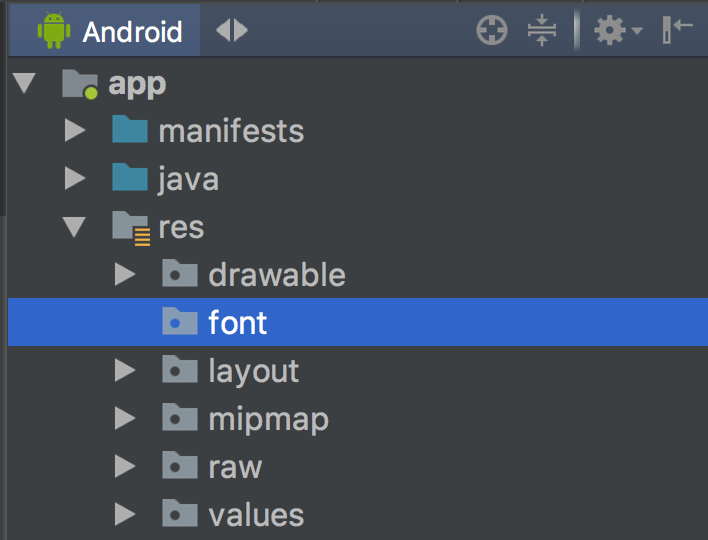Expand the raw folder
708x540 pixels.
tap(125, 466)
